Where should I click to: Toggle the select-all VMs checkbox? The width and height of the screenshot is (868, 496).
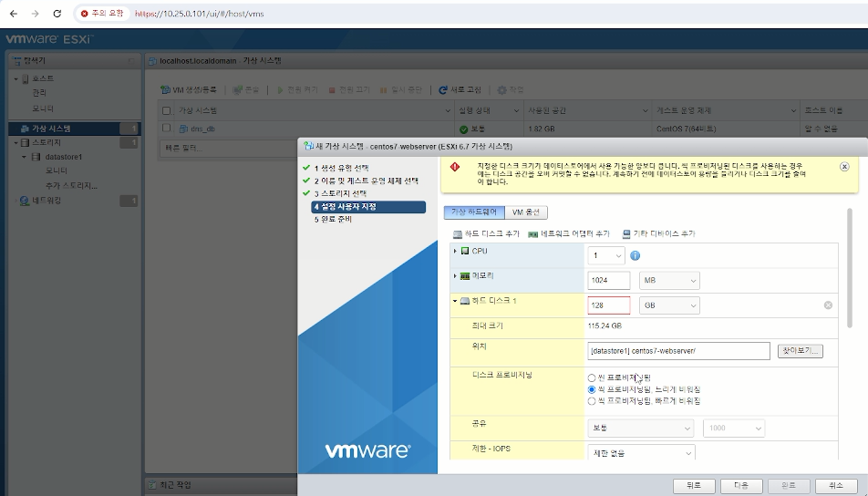pyautogui.click(x=166, y=111)
